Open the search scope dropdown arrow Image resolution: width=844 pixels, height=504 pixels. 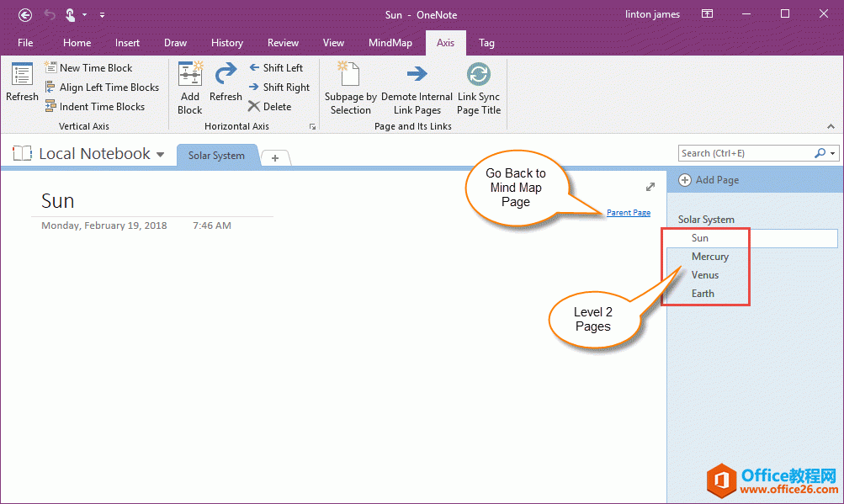pyautogui.click(x=833, y=153)
